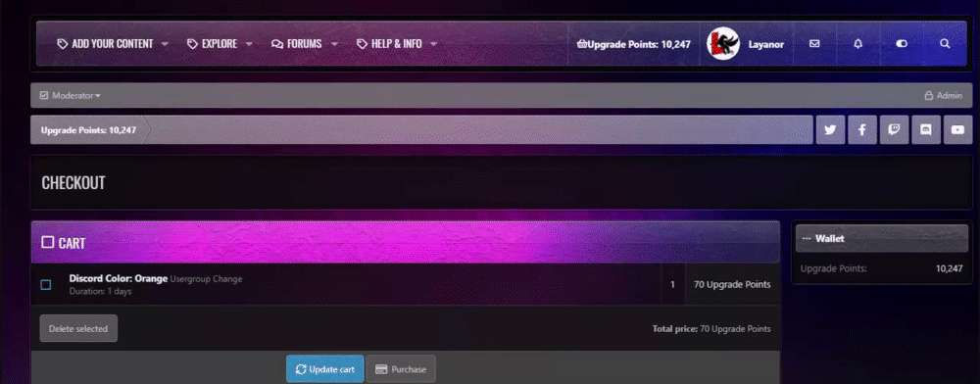
Task: Click the Purchase button
Action: click(x=401, y=369)
